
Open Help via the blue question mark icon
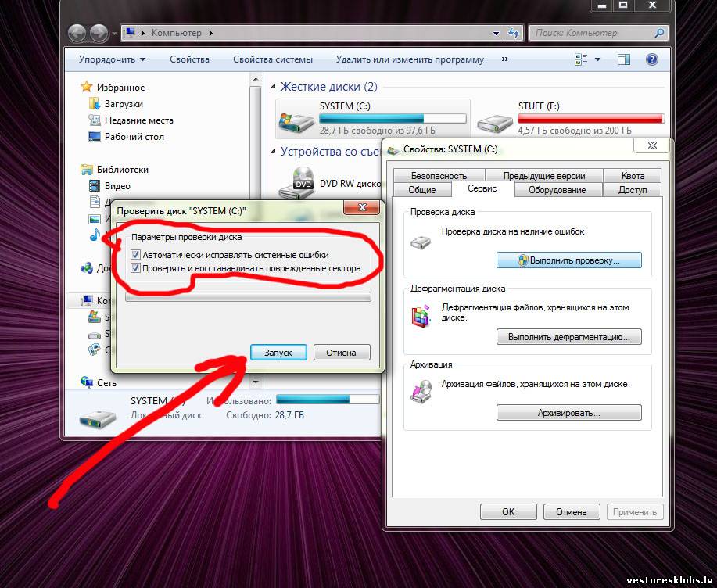651,59
